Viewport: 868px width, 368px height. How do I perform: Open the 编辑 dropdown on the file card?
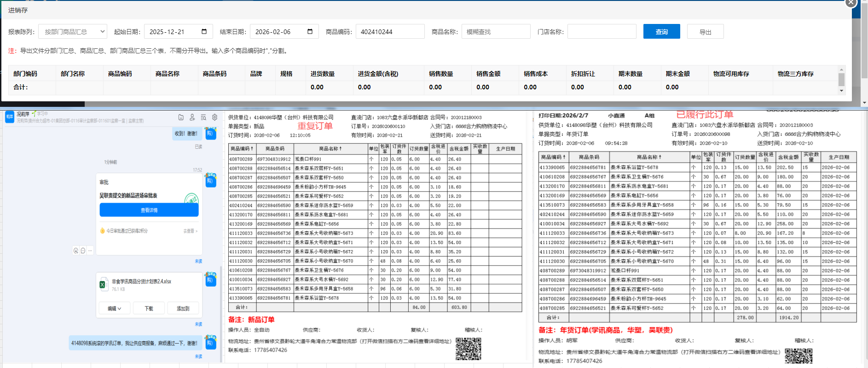[115, 309]
